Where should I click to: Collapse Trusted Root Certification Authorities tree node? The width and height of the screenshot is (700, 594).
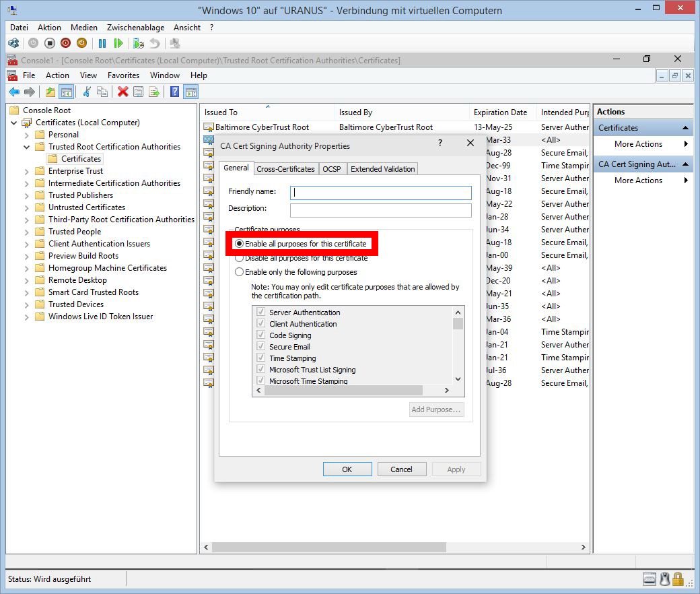click(27, 147)
